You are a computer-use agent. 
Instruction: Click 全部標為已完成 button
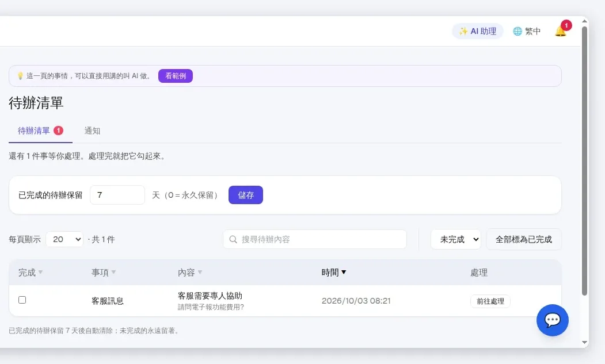point(524,239)
